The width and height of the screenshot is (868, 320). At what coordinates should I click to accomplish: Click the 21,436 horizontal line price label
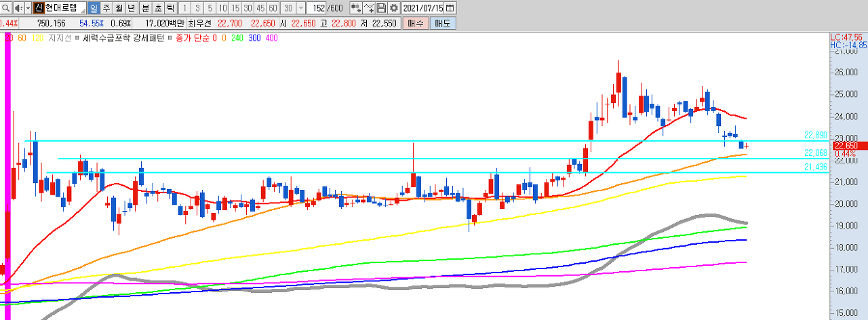click(816, 167)
